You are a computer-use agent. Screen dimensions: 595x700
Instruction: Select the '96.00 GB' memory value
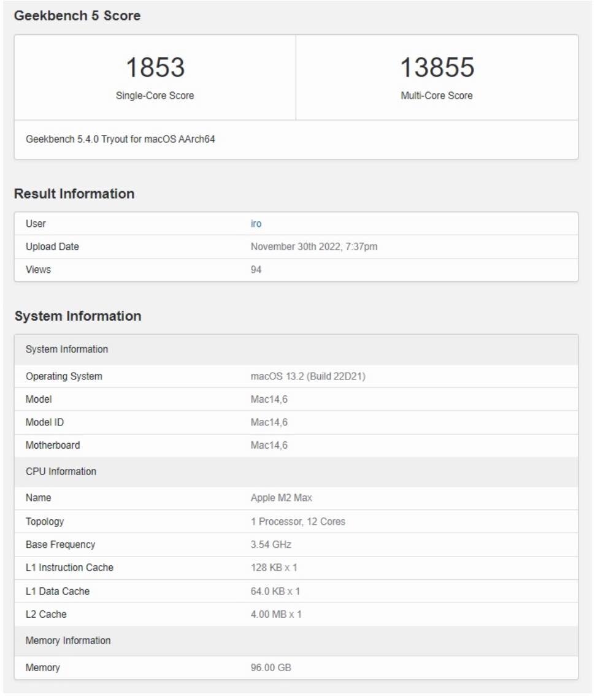point(271,668)
